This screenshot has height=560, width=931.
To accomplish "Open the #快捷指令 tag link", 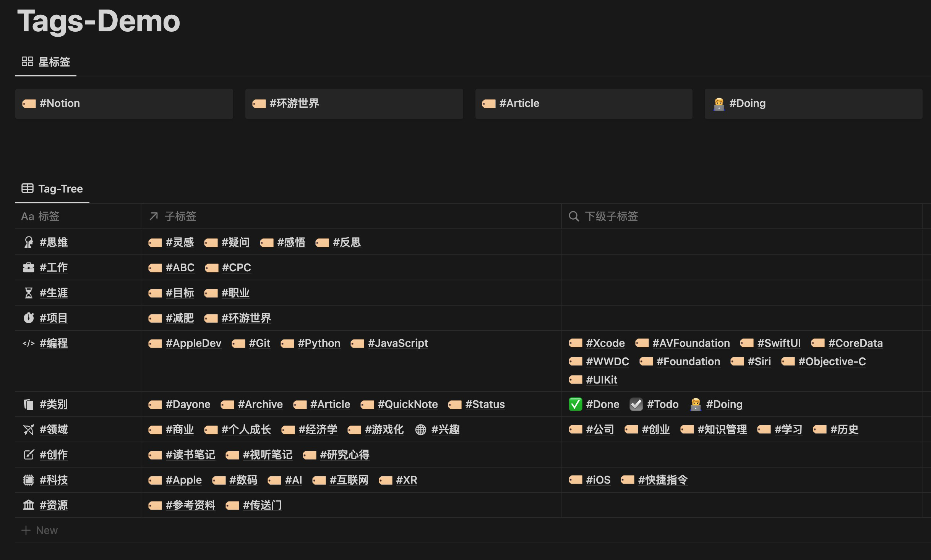I will point(663,480).
